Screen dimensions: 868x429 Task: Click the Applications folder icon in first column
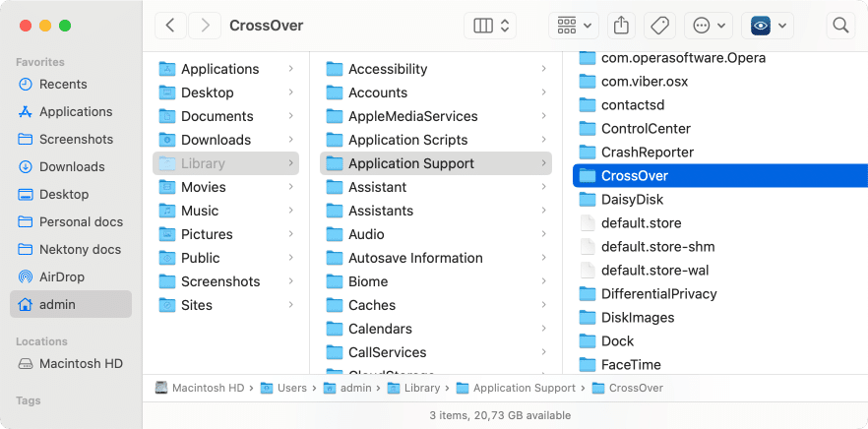coord(167,69)
